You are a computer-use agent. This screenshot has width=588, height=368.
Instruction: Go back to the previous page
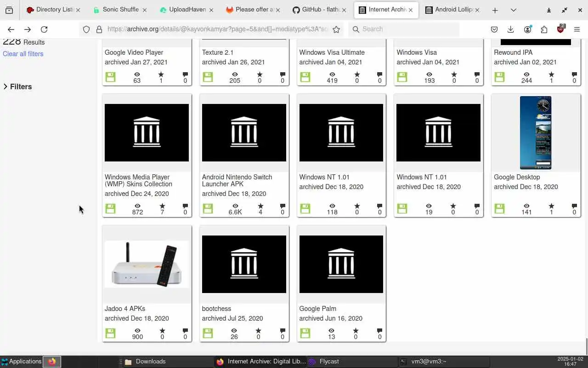(11, 29)
